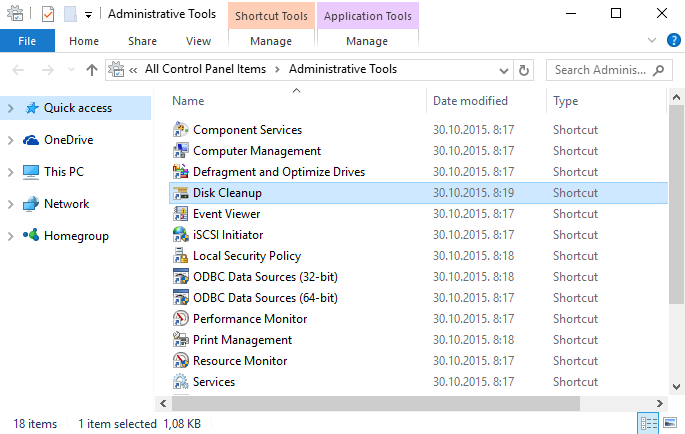Open the View ribbon tab
Screen dimensions: 685x434
(198, 41)
